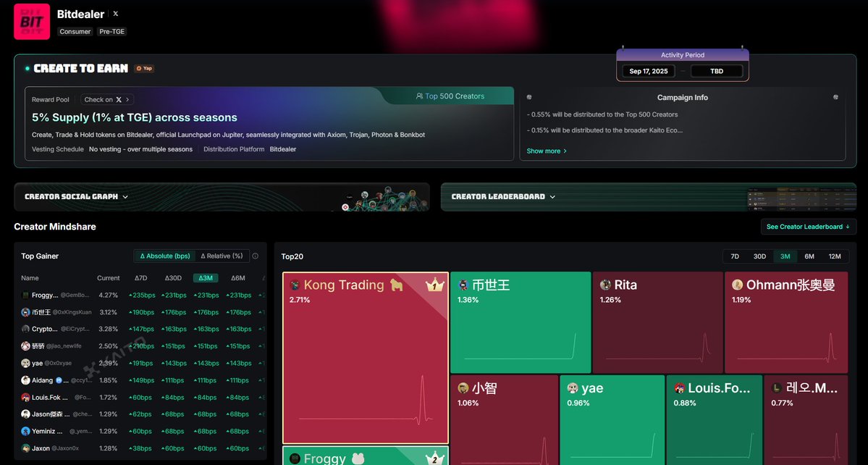Image resolution: width=868 pixels, height=465 pixels.
Task: Click 骄骄 avatar in Top Gainer list
Action: point(25,346)
